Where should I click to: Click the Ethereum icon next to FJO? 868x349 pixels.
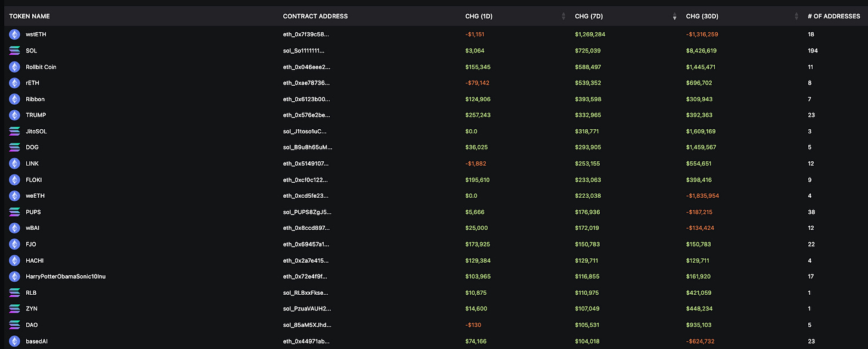pyautogui.click(x=14, y=244)
